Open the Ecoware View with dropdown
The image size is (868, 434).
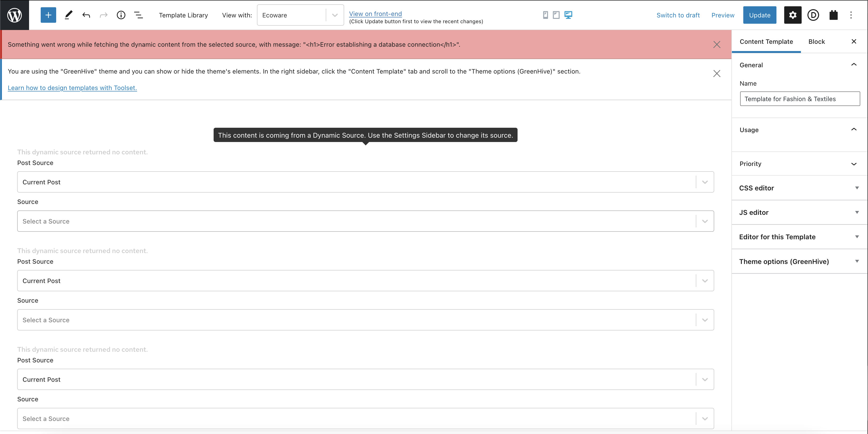click(300, 15)
